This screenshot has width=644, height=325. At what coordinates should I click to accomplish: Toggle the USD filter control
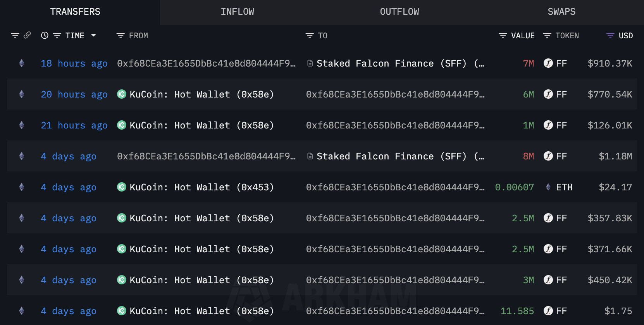[610, 36]
